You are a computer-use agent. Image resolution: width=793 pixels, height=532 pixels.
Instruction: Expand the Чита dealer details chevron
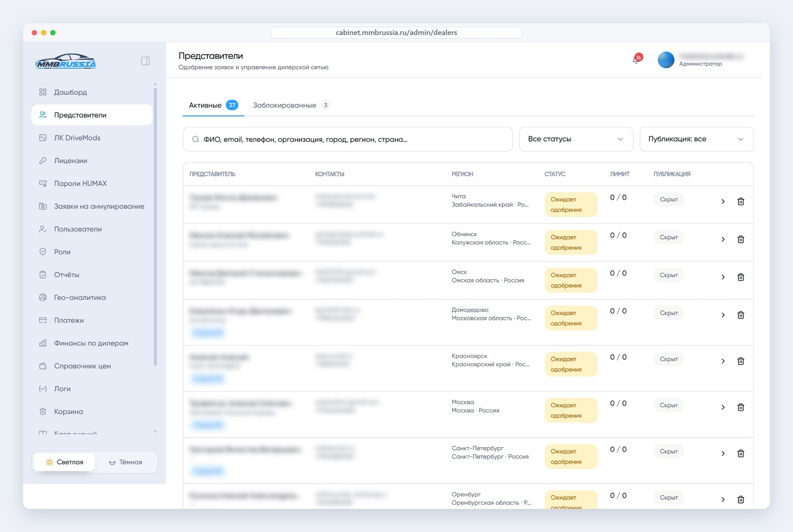pyautogui.click(x=723, y=201)
